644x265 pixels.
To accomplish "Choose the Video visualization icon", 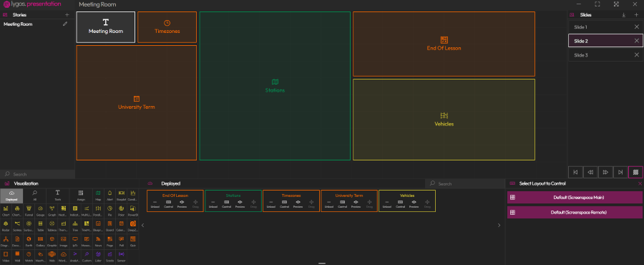I will click(x=6, y=257).
